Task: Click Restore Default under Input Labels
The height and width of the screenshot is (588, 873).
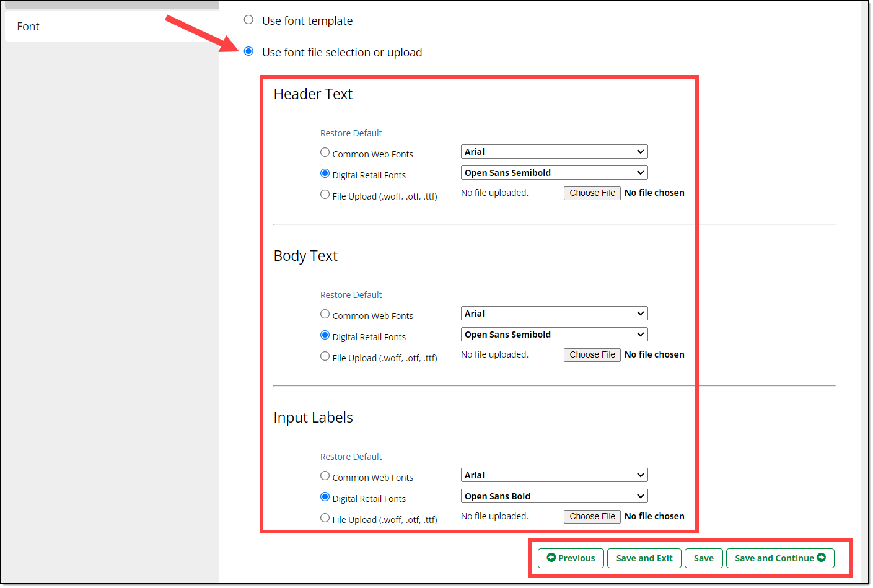Action: point(351,457)
